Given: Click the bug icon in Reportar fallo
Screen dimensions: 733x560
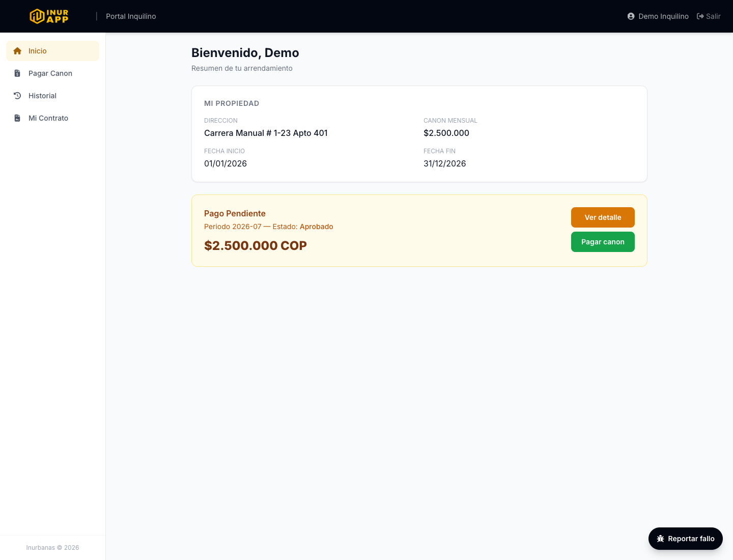Looking at the screenshot, I should 661,539.
